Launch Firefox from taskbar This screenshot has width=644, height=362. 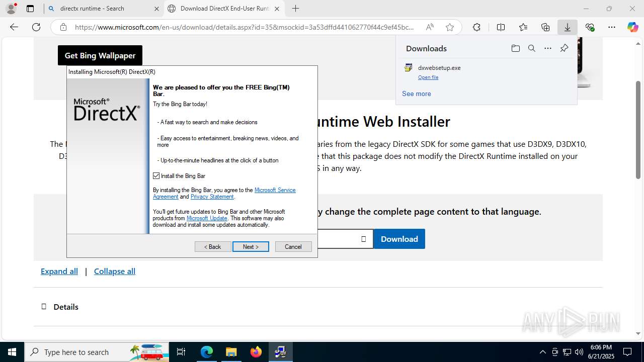[256, 352]
